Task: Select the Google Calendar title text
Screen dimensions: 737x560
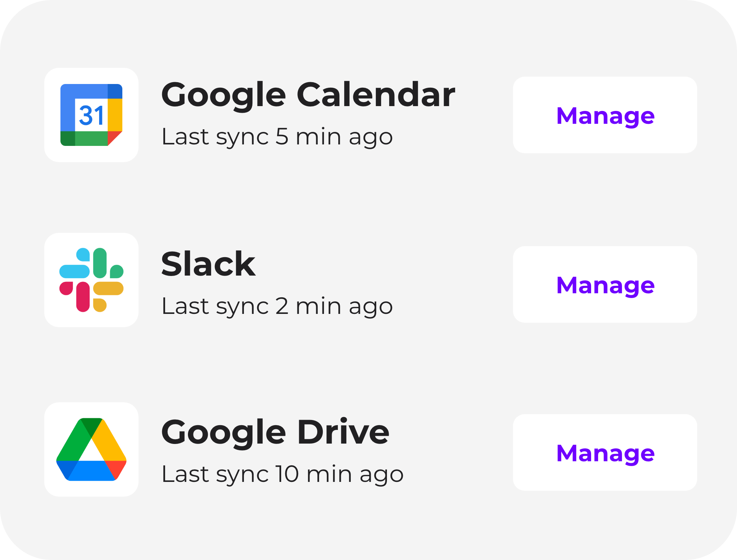Action: pos(308,95)
